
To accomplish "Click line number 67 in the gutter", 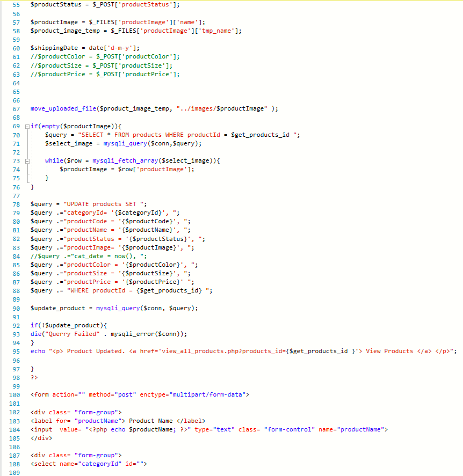I will (x=16, y=109).
